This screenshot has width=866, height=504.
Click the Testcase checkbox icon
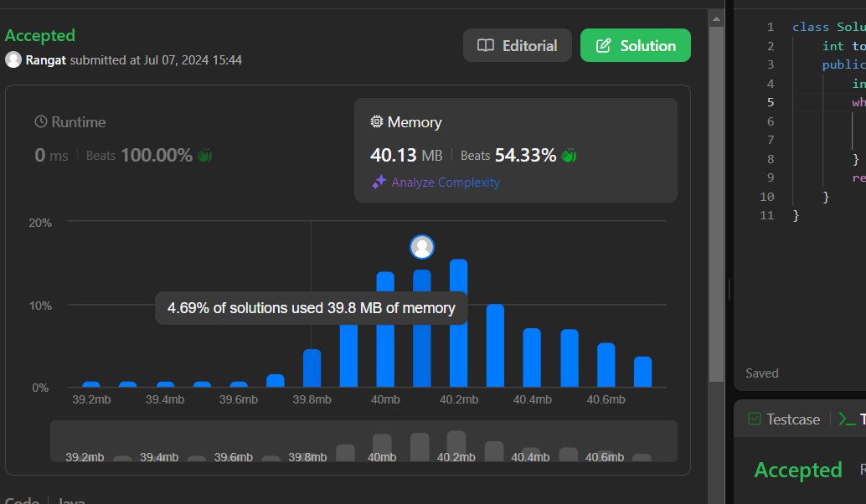[x=755, y=419]
